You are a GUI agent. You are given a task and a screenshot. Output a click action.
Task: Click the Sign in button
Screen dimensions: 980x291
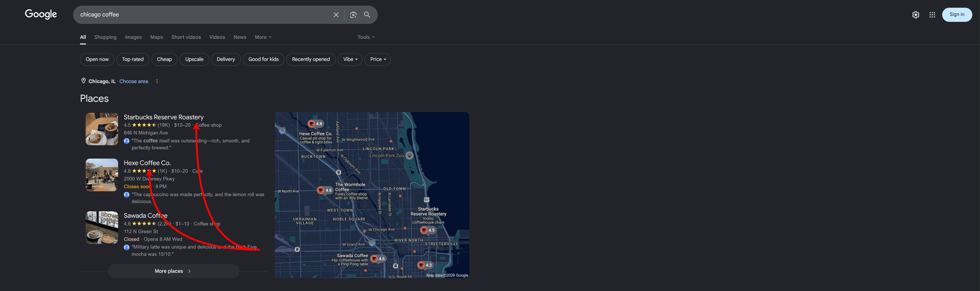pos(957,15)
